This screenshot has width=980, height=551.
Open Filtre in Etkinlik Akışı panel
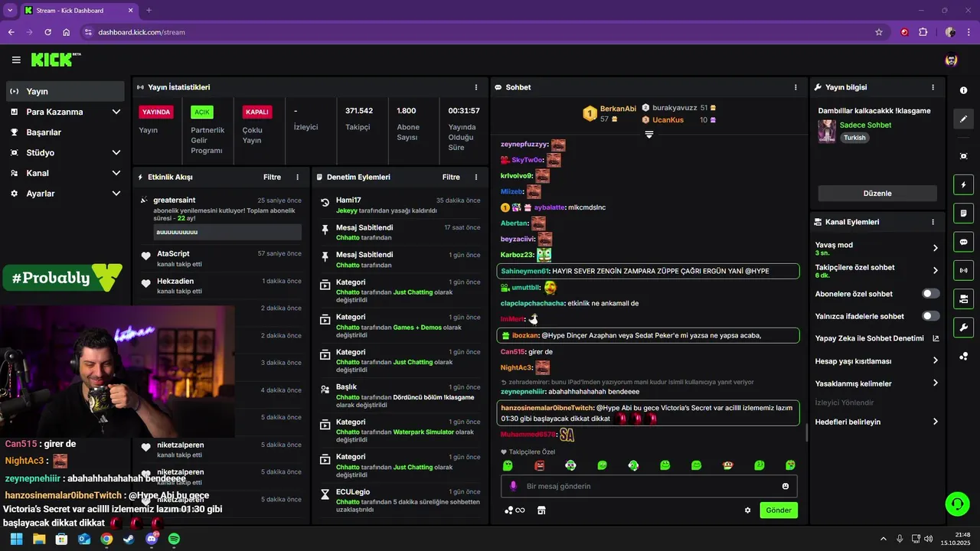point(272,177)
